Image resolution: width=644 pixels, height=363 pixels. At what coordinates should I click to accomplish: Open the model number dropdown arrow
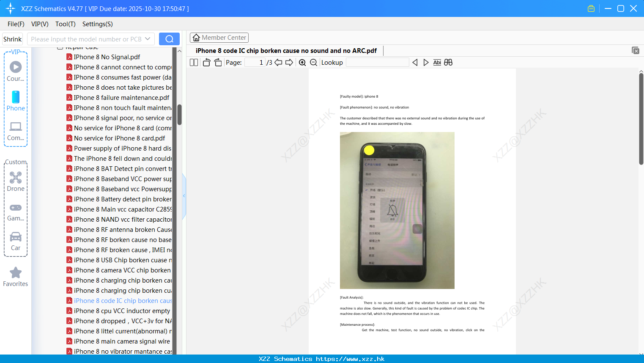click(148, 39)
